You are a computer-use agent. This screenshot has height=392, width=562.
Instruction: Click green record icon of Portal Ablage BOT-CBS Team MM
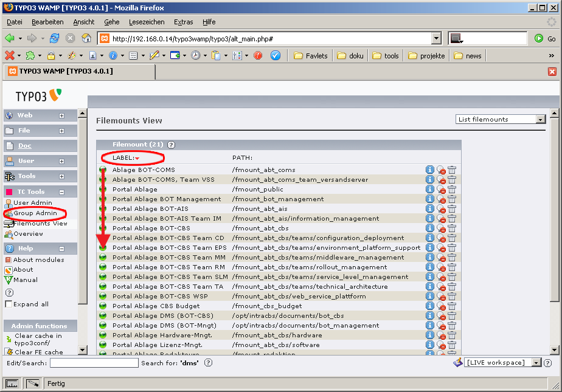click(x=103, y=257)
